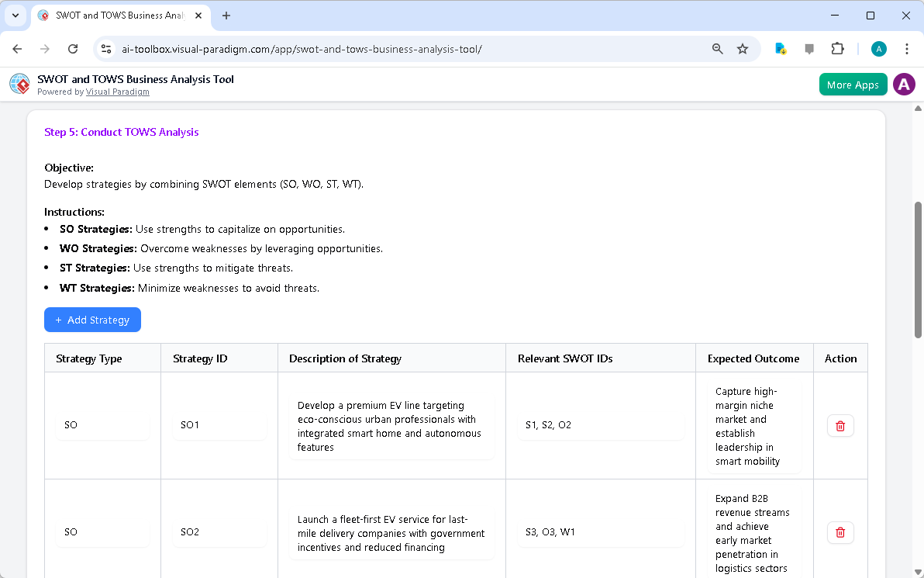Open the More Apps menu

[853, 84]
